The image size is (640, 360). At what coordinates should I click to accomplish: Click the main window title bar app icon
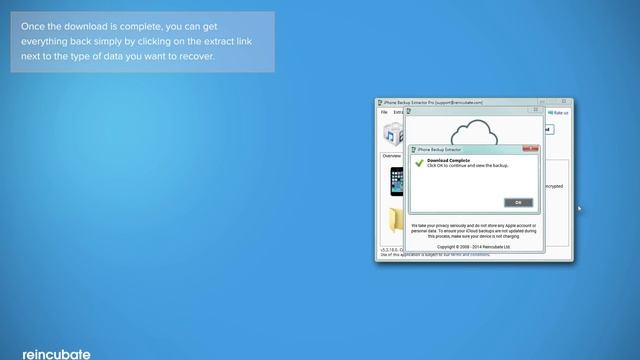[380, 102]
